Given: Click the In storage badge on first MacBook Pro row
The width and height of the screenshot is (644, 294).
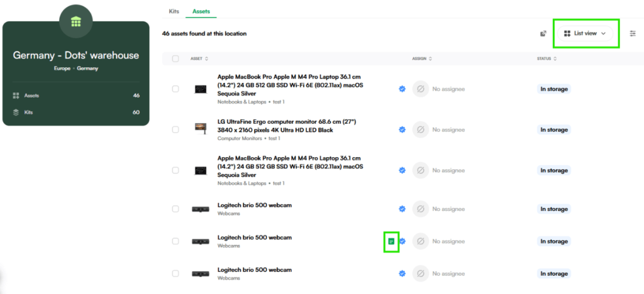Looking at the screenshot, I should tap(554, 89).
